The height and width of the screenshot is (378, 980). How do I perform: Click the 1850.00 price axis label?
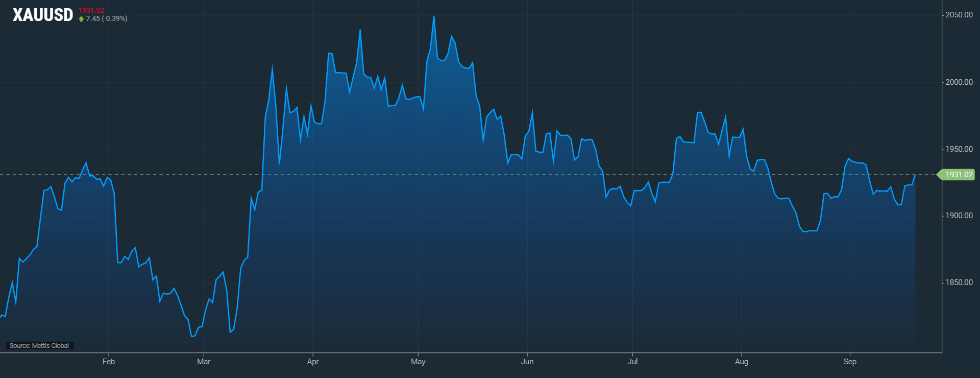959,282
